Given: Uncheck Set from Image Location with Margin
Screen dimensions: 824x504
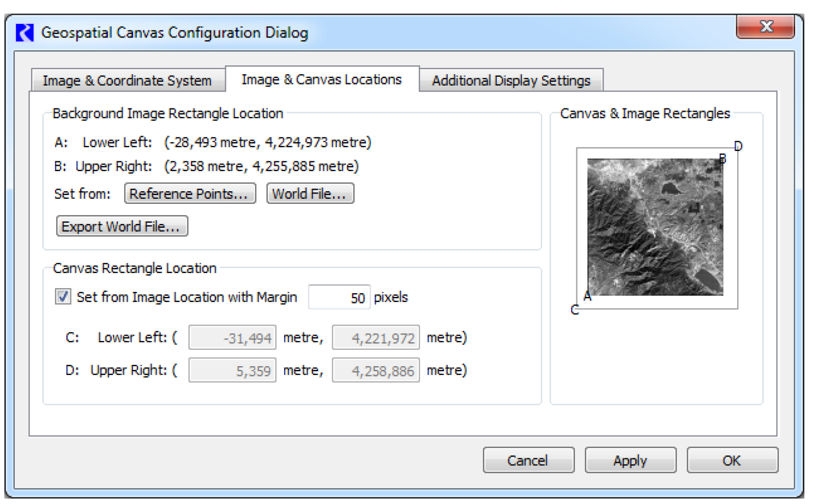Looking at the screenshot, I should (x=63, y=297).
